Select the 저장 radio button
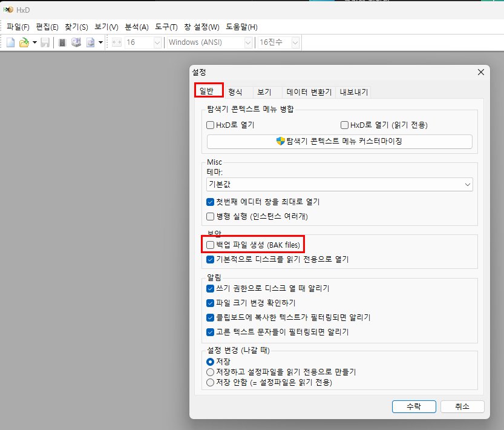This screenshot has height=430, width=504. tap(210, 362)
